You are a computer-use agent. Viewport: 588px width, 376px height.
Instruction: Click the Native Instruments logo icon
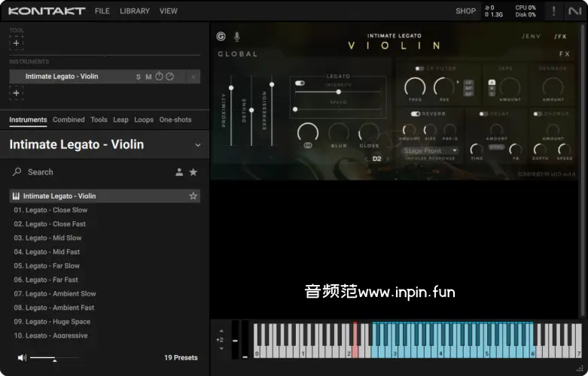coord(574,11)
